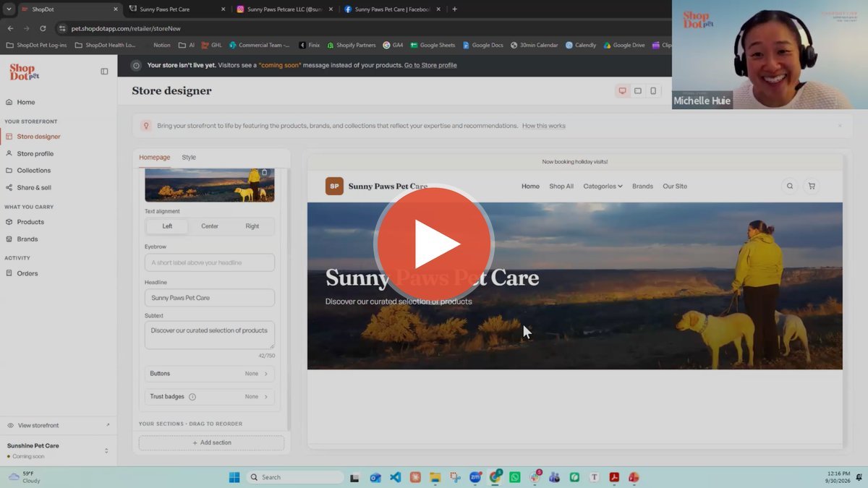Dismiss the storefront tip banner
This screenshot has width=868, height=488.
[x=840, y=126]
